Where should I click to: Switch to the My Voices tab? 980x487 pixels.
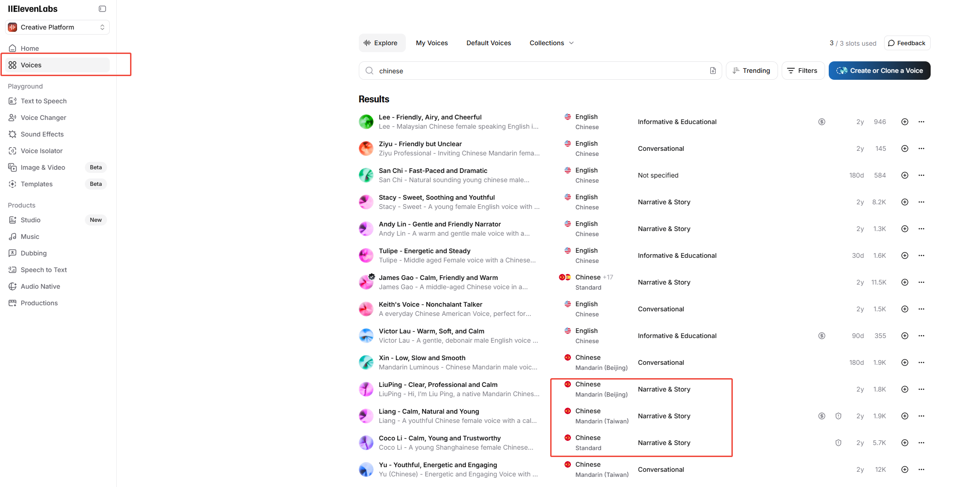[x=432, y=43]
